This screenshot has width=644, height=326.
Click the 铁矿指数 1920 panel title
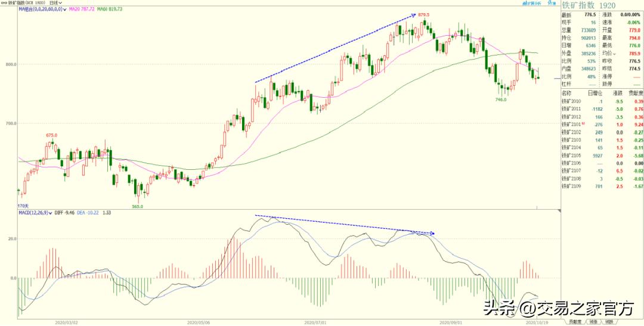point(589,5)
